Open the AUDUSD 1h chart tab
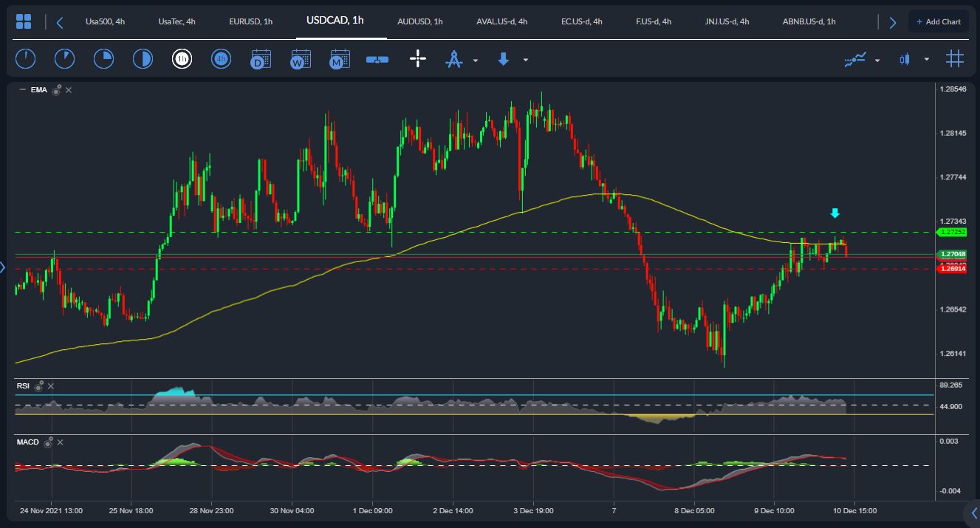Screen dimensions: 980x528 (419, 21)
